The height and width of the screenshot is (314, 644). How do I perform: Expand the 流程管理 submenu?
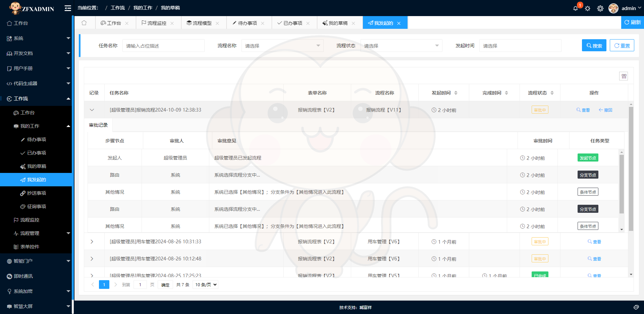pos(36,233)
